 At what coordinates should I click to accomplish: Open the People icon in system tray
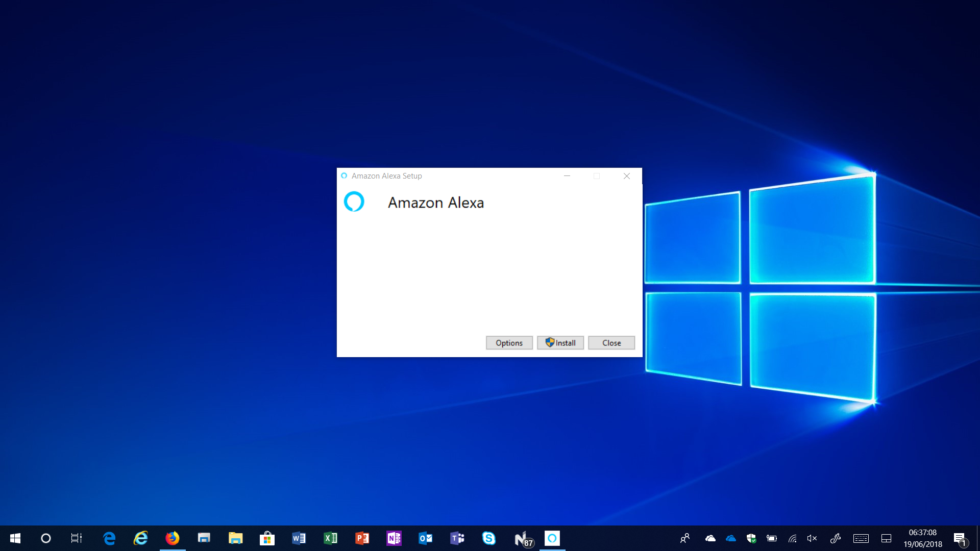coord(685,538)
